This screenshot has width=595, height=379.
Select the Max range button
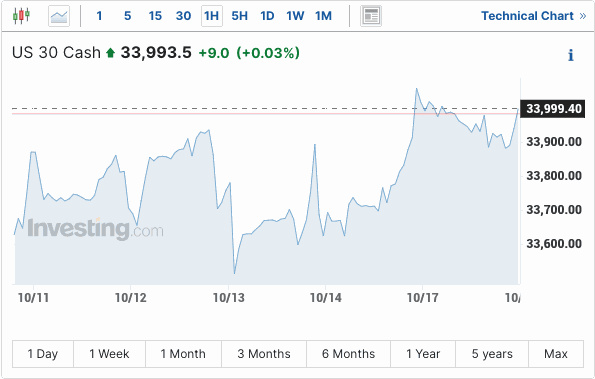click(556, 354)
